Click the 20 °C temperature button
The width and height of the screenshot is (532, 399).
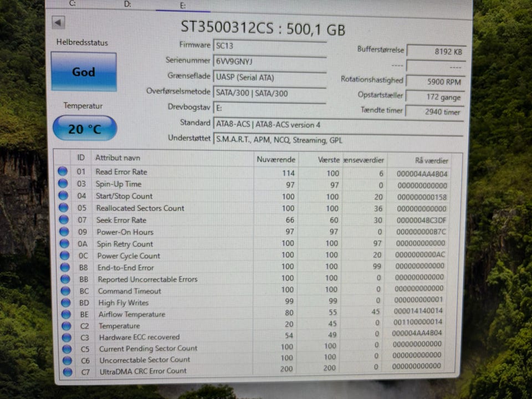85,128
